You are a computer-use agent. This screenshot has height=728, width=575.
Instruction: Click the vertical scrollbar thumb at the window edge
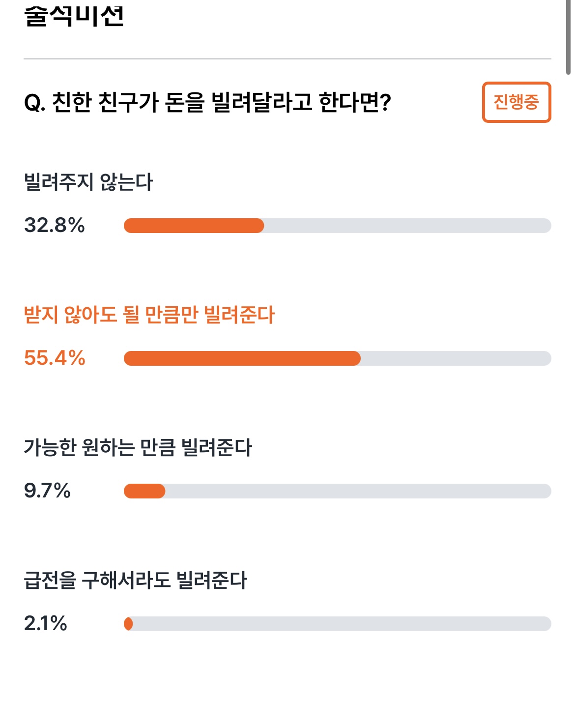coord(568,37)
